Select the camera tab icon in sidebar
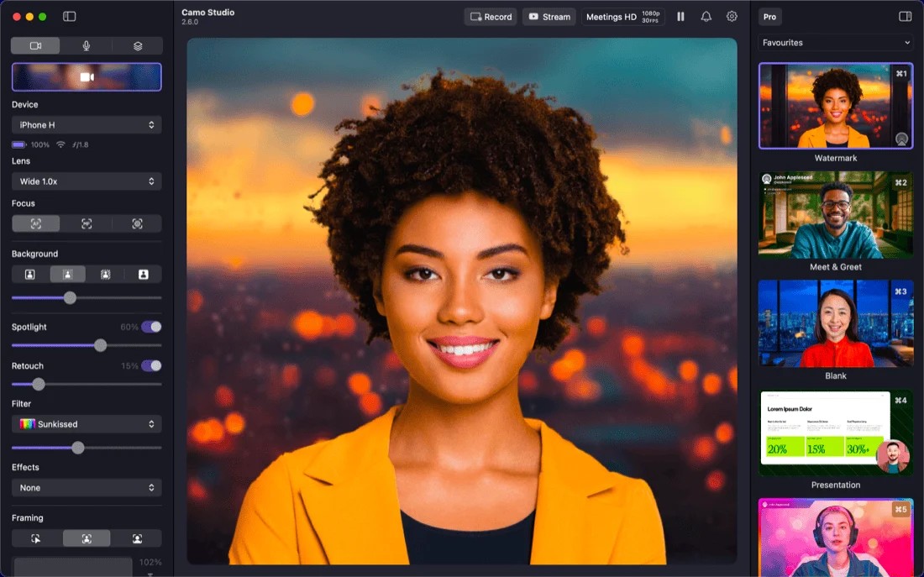Viewport: 924px width, 577px height. [x=35, y=45]
